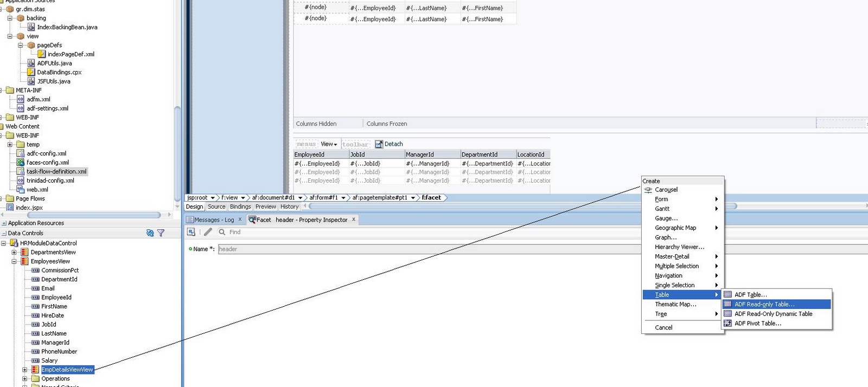
Task: Close the Property Inspector tab
Action: (x=354, y=220)
